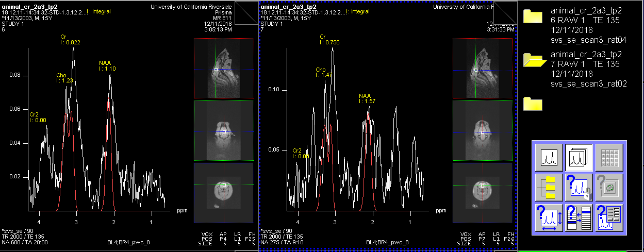Click the NAA peak label in left spectrum
The width and height of the screenshot is (644, 252).
pos(105,65)
